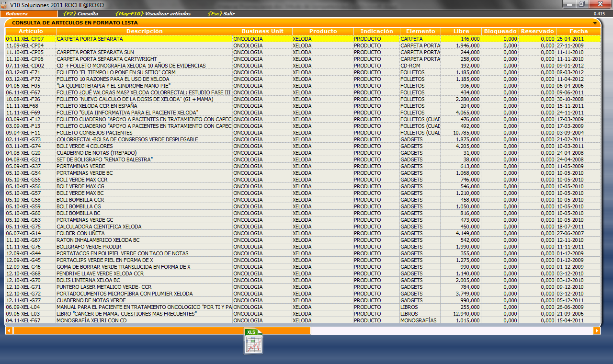613x364 pixels.
Task: Expand the Consulta de Articulos panel dropdown arrow
Action: (x=595, y=23)
